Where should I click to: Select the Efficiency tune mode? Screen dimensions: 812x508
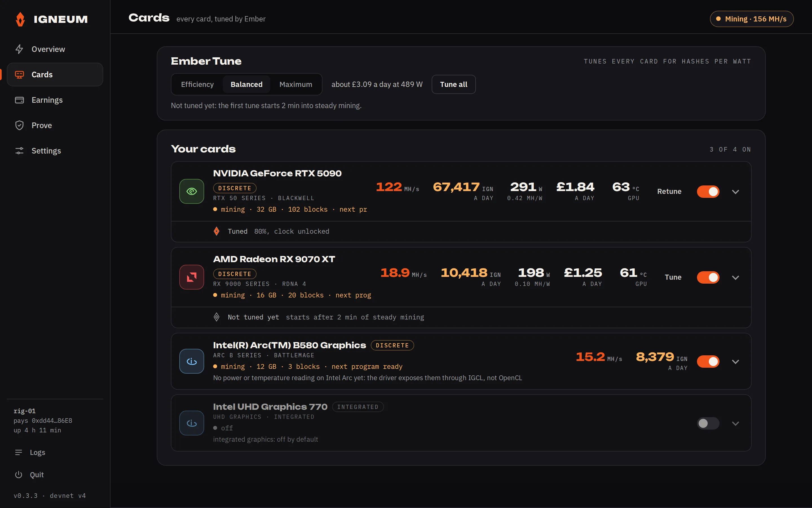(197, 84)
